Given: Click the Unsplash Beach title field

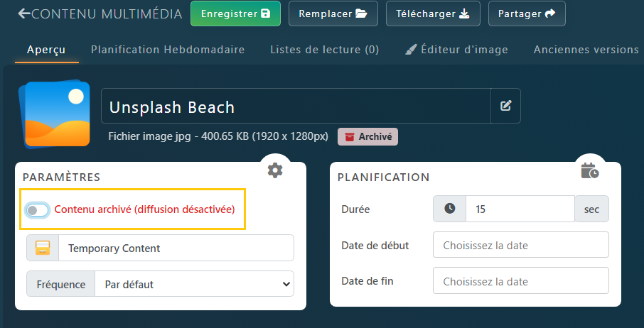Looking at the screenshot, I should point(296,106).
